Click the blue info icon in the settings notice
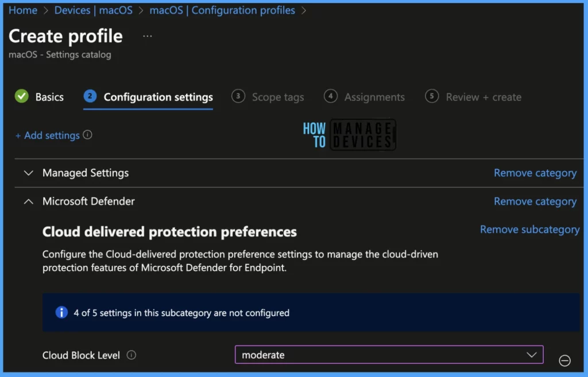This screenshot has width=588, height=377. 61,312
